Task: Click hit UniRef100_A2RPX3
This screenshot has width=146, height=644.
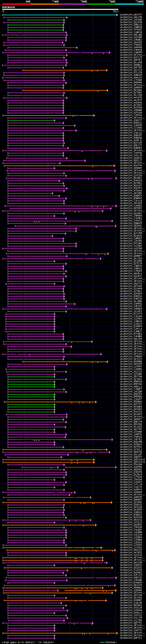Action: [131, 490]
